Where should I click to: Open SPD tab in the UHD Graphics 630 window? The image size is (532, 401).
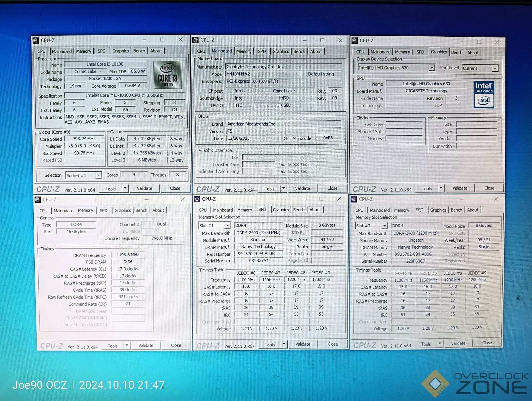[420, 52]
